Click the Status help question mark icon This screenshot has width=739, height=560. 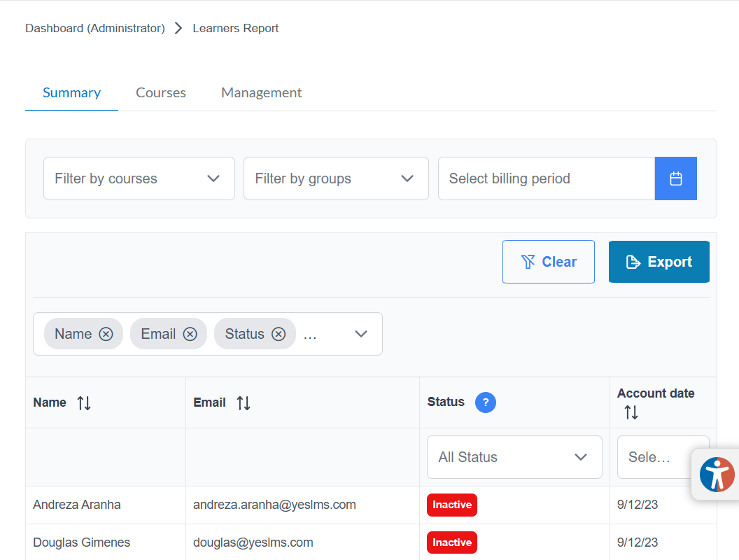(485, 402)
